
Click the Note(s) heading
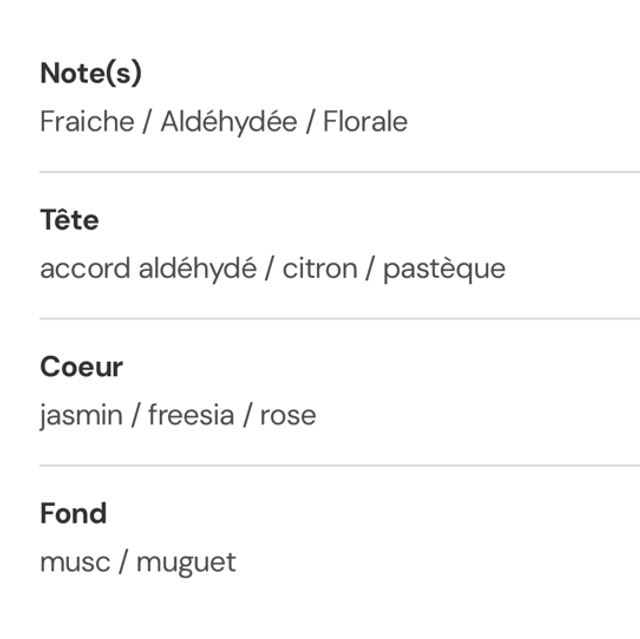[91, 73]
